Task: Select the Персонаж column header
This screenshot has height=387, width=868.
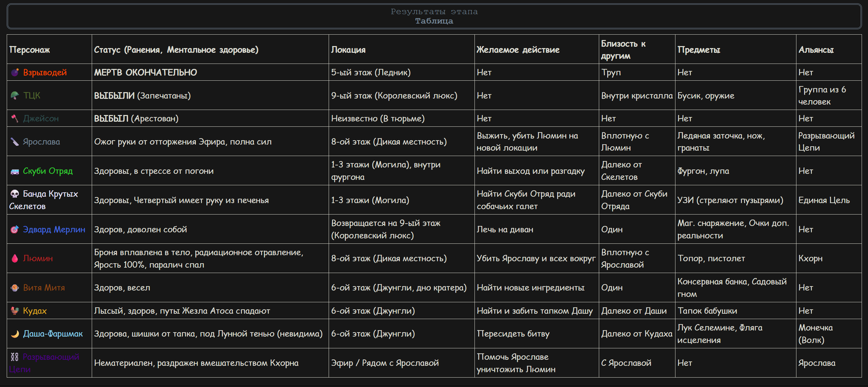Action: pos(30,50)
